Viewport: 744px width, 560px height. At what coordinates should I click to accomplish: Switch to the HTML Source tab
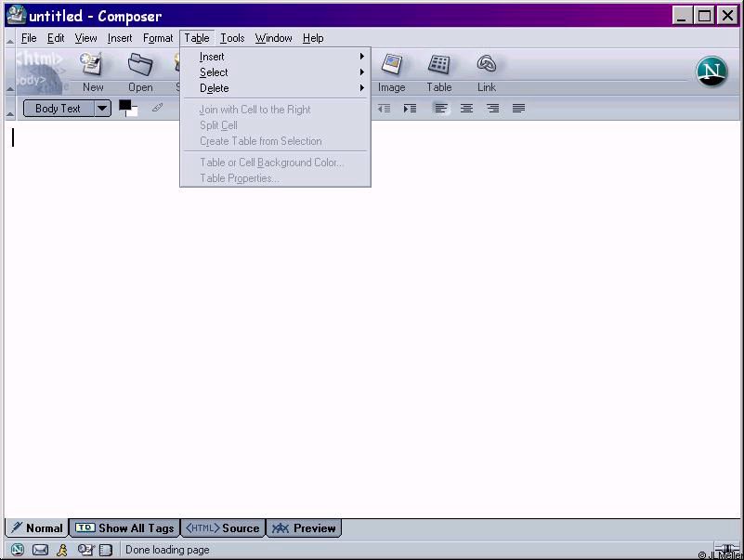223,528
